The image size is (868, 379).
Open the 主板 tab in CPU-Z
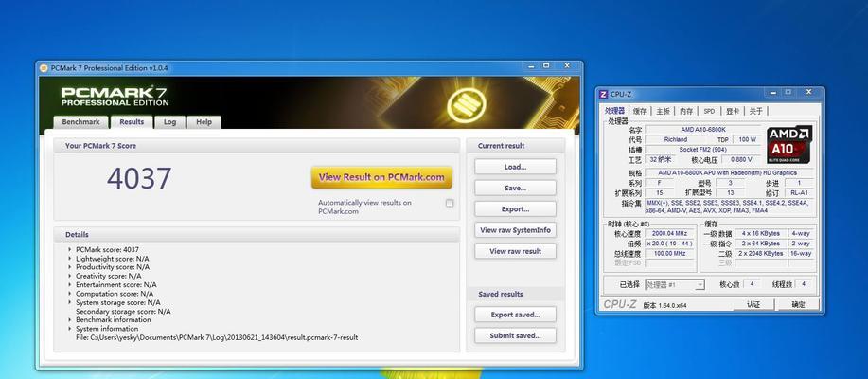[x=663, y=112]
